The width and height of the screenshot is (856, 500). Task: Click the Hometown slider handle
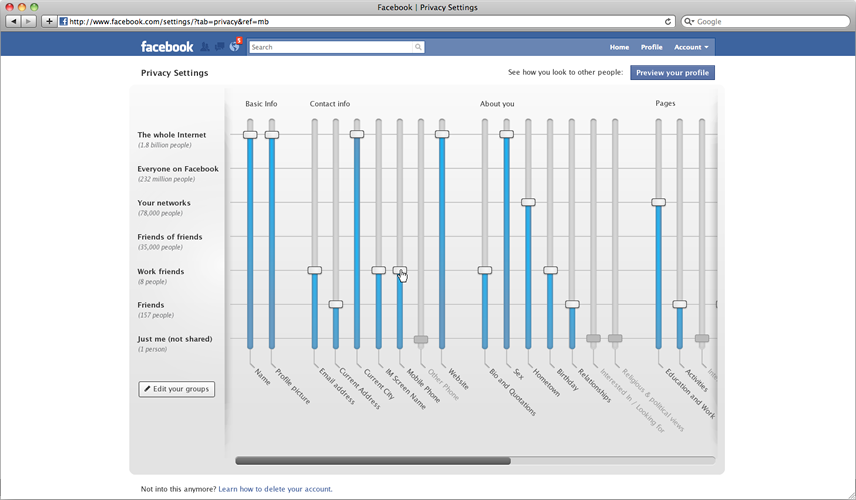528,202
